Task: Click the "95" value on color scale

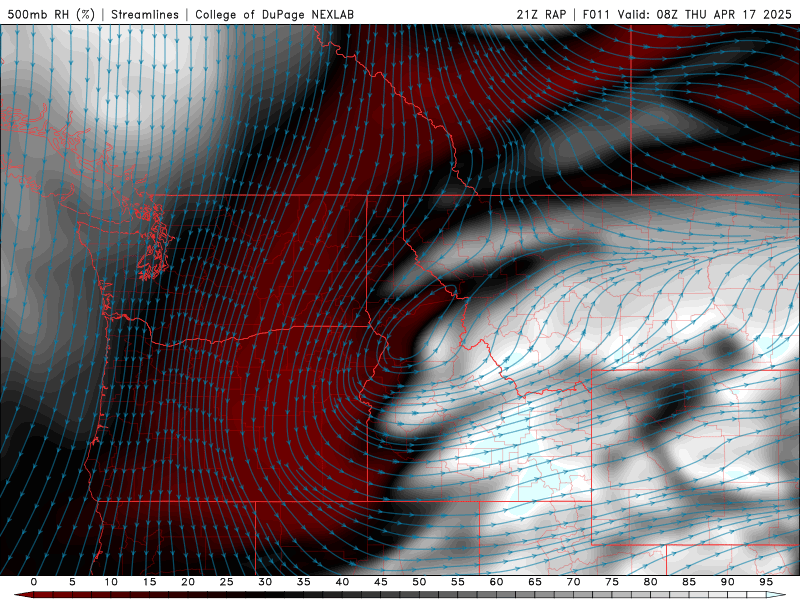Action: coord(766,582)
